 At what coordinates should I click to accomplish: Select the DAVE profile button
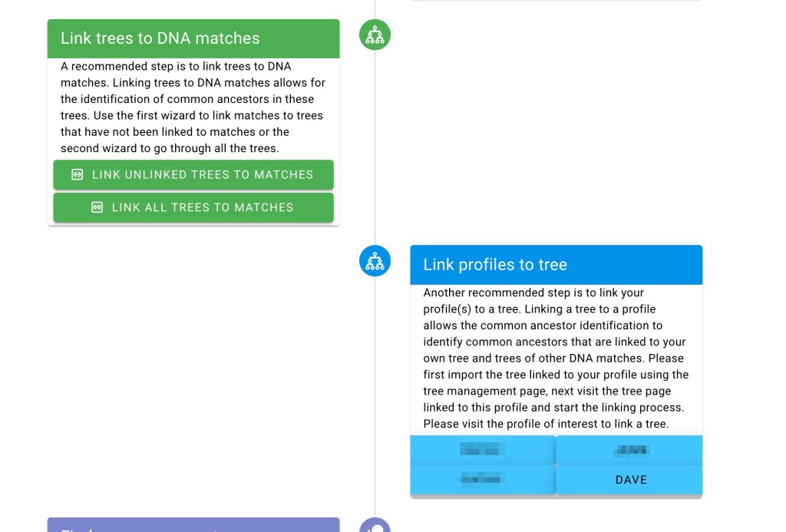[x=631, y=480]
